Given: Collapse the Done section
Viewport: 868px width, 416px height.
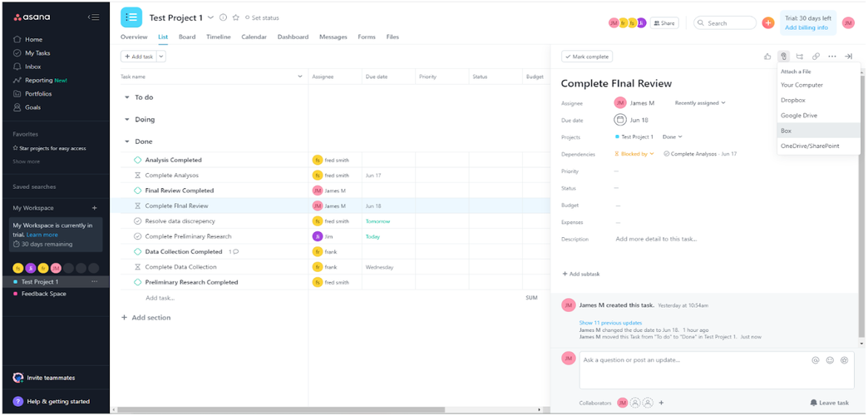Looking at the screenshot, I should pyautogui.click(x=127, y=141).
